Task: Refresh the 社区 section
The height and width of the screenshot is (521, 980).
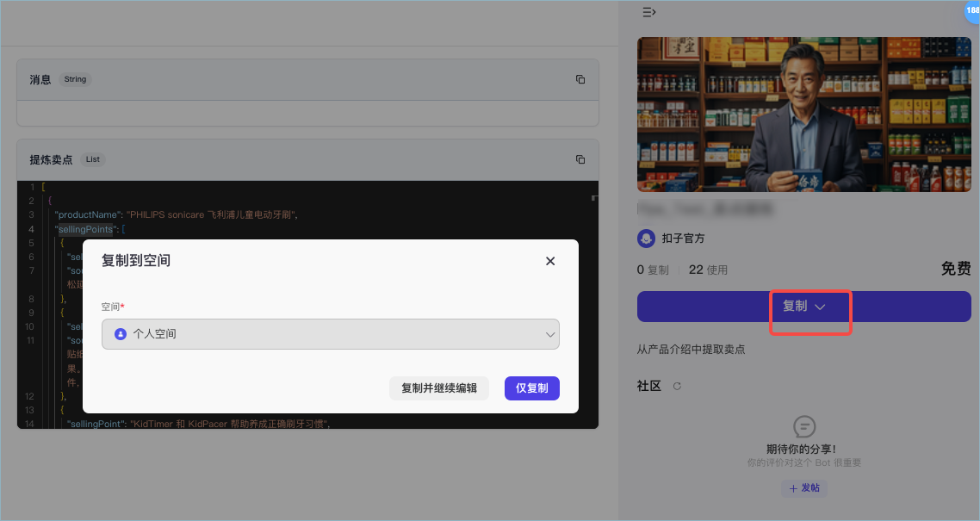Action: 677,386
